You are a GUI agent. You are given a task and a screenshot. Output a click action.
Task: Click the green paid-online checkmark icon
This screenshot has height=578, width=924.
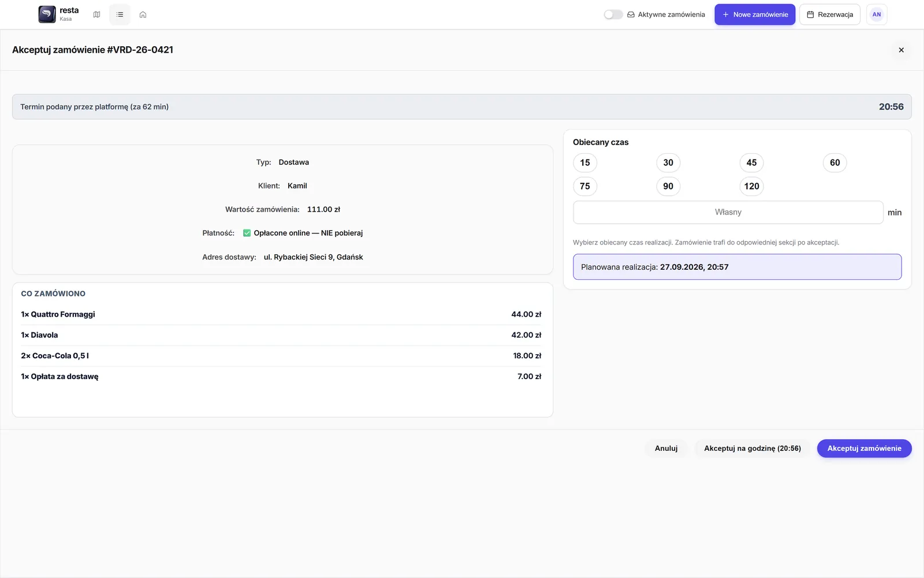click(247, 233)
